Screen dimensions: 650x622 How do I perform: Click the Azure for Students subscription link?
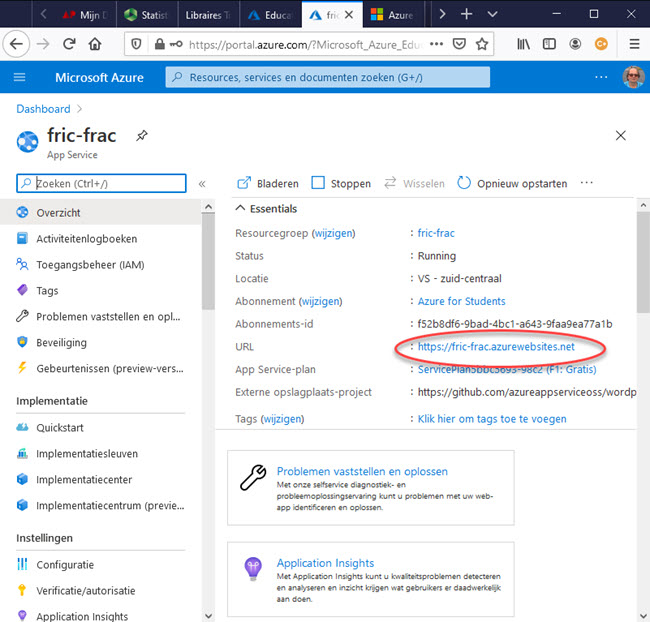(461, 301)
